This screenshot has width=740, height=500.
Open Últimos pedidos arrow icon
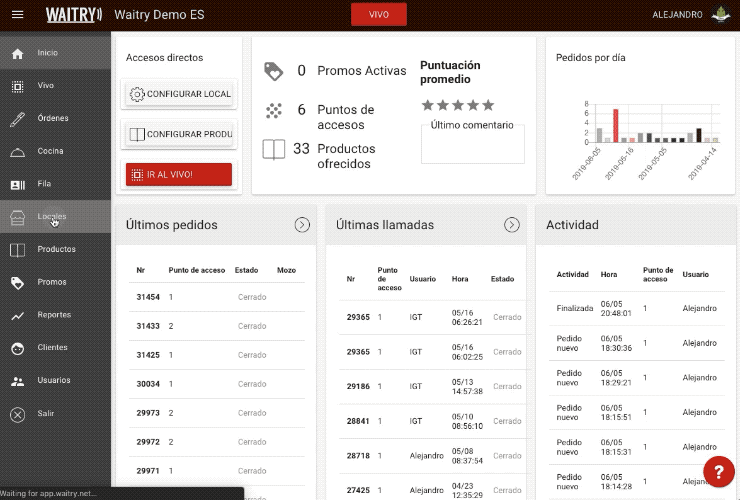[302, 225]
